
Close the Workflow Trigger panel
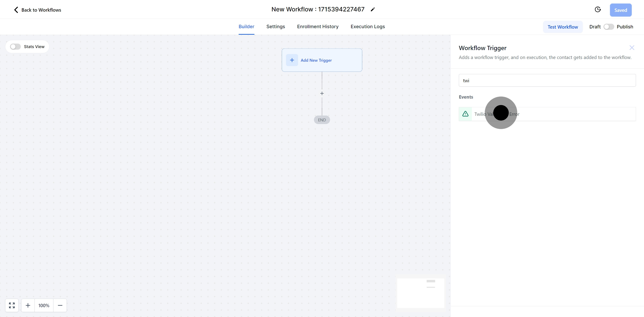tap(632, 47)
